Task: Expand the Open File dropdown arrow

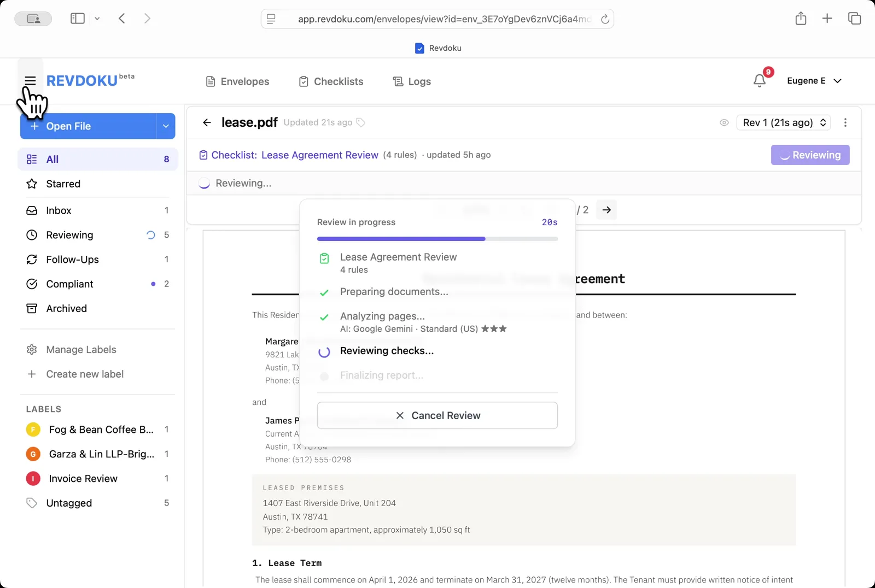Action: [x=166, y=126]
